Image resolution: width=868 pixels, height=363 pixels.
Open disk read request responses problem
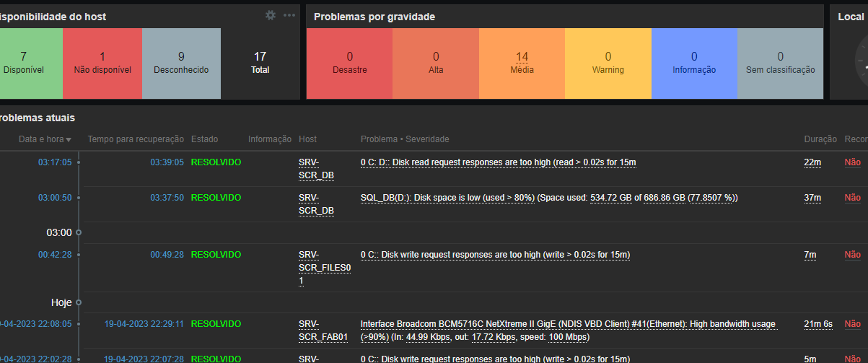[x=498, y=162]
